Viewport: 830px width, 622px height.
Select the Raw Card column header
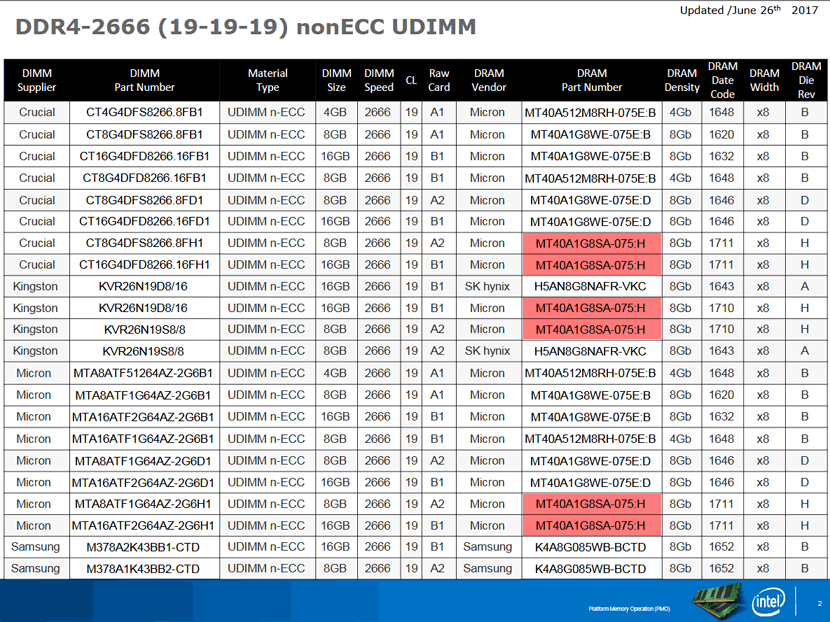click(439, 80)
